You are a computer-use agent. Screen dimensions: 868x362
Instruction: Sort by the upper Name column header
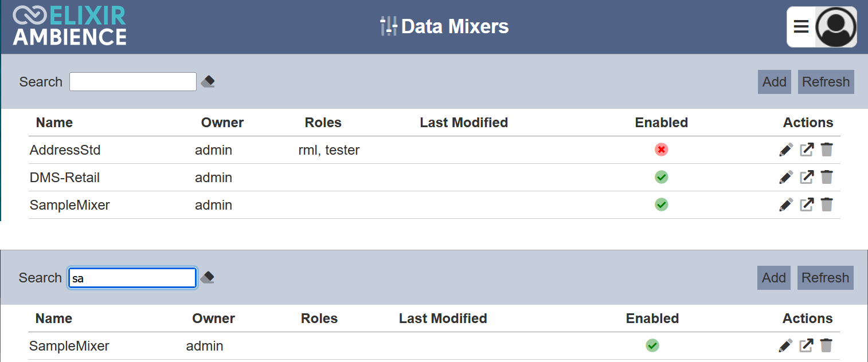(x=54, y=123)
